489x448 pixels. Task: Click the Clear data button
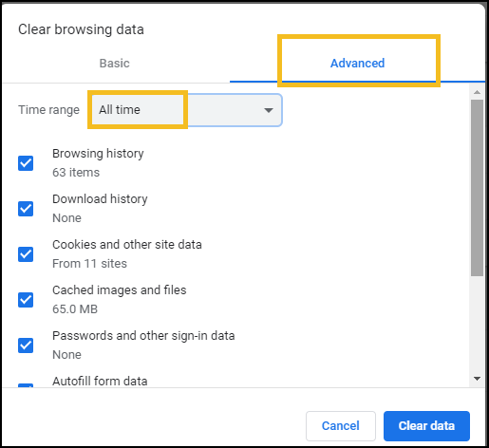426,426
